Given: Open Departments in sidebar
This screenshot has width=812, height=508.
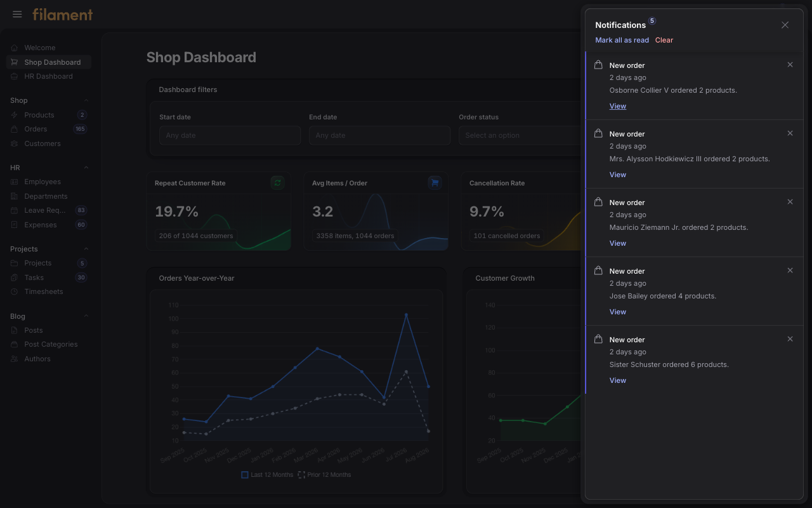Looking at the screenshot, I should 49,196.
